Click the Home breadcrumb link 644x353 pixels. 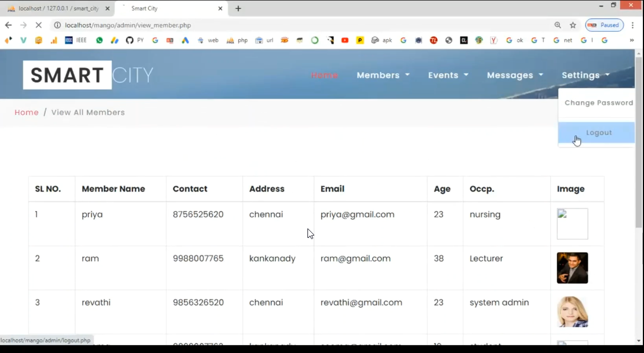point(27,112)
